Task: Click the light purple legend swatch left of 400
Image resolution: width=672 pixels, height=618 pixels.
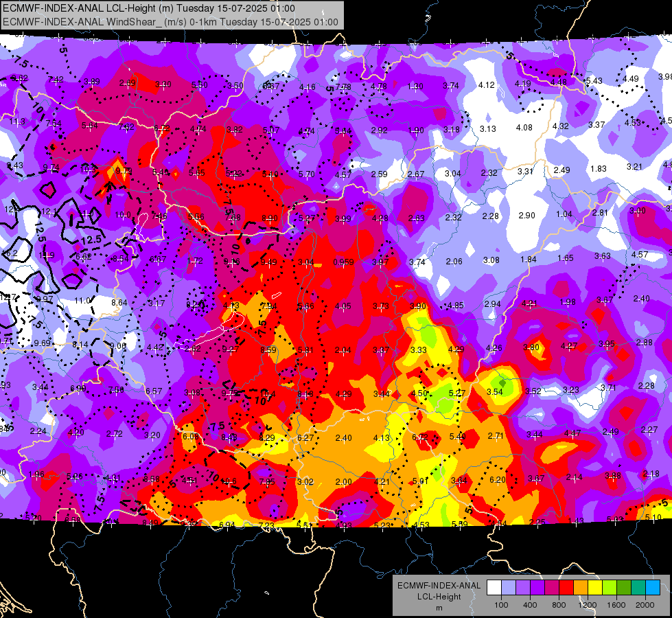Action: pos(523,588)
